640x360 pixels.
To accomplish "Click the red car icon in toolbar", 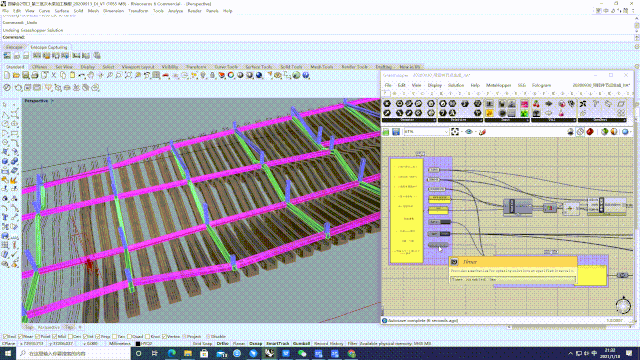I will click(166, 76).
